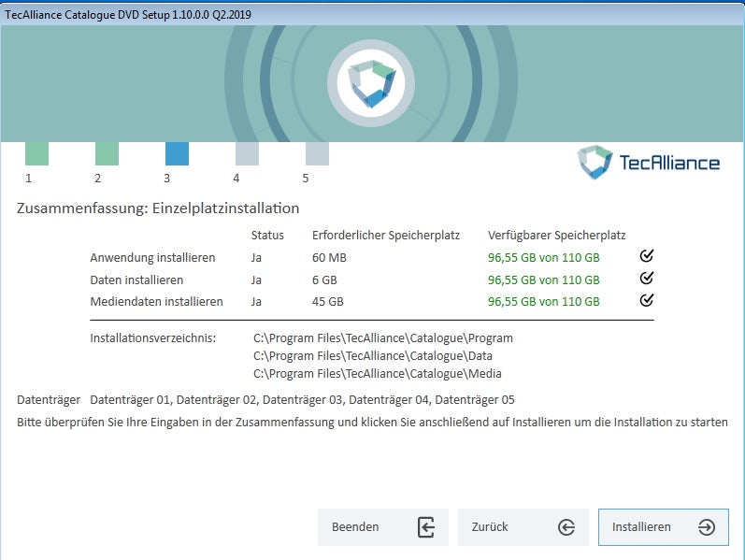Click the right arrow icon on Installieren
The height and width of the screenshot is (560, 745).
[707, 527]
